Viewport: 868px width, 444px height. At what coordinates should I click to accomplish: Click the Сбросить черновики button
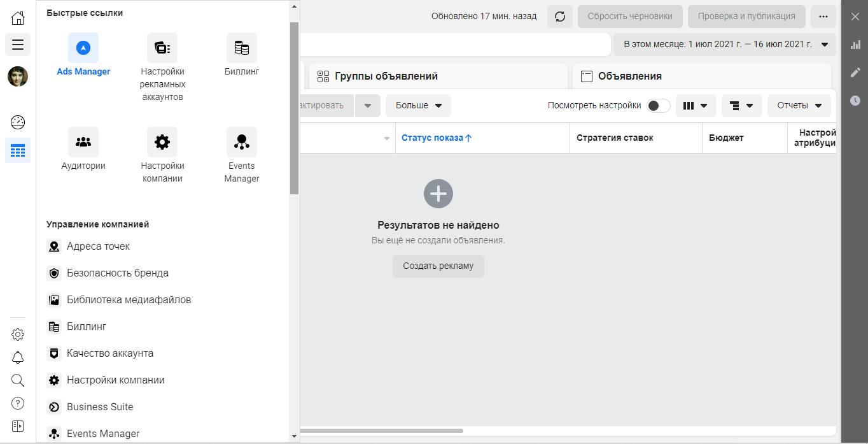point(630,17)
